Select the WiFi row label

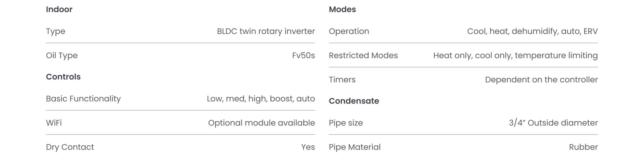tap(54, 123)
